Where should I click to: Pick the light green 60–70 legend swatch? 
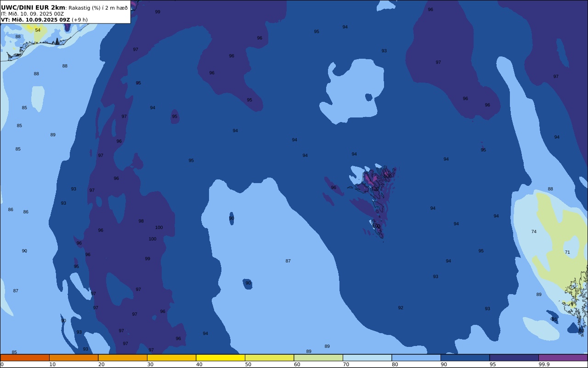pyautogui.click(x=318, y=357)
